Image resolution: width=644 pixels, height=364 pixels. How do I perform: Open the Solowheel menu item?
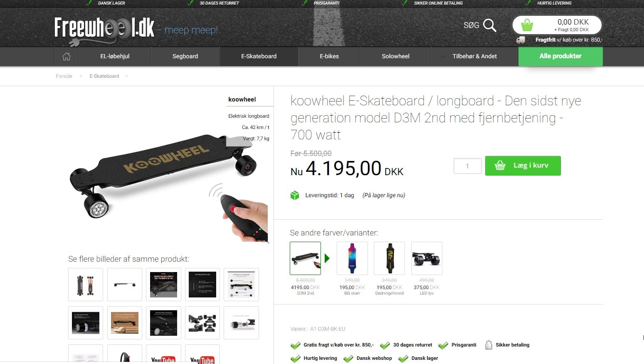(395, 56)
